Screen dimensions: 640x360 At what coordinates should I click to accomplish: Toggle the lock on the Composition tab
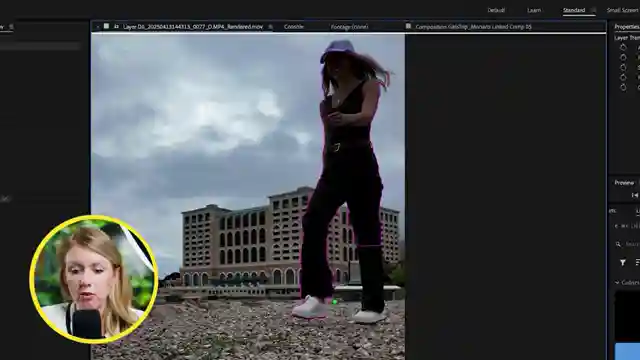coord(408,26)
